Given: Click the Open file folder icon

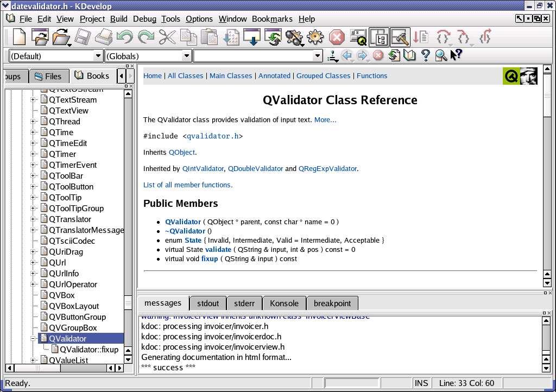Looking at the screenshot, I should (61, 37).
